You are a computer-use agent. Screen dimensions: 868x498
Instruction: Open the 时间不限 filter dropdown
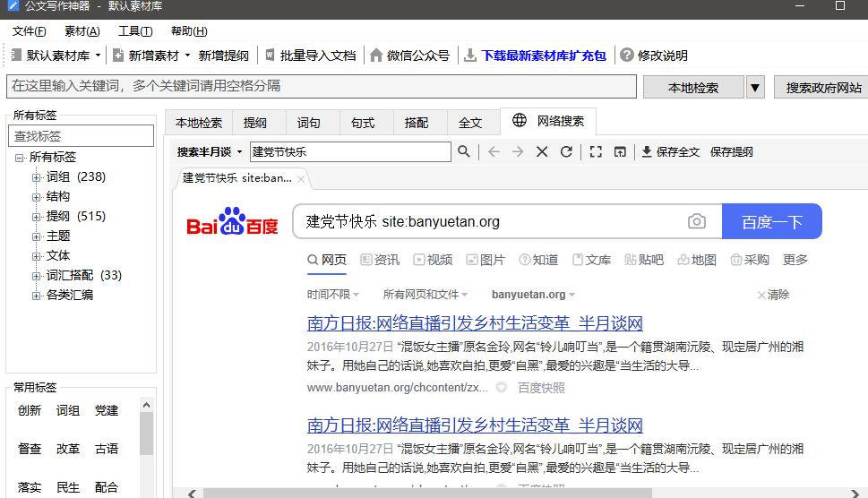(333, 295)
